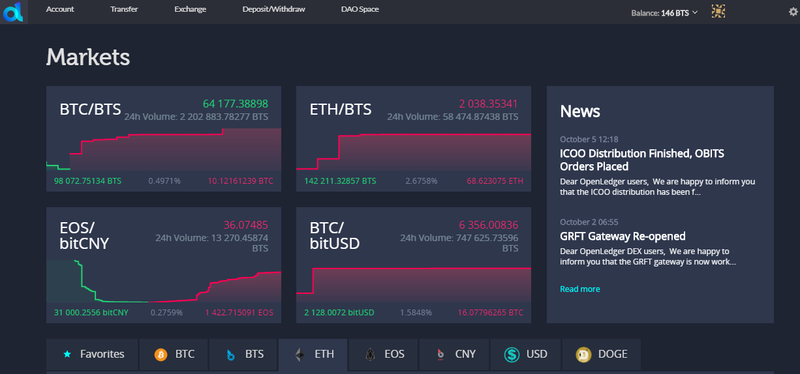This screenshot has height=374, width=800.
Task: Select the CNY market tab
Action: click(x=454, y=354)
